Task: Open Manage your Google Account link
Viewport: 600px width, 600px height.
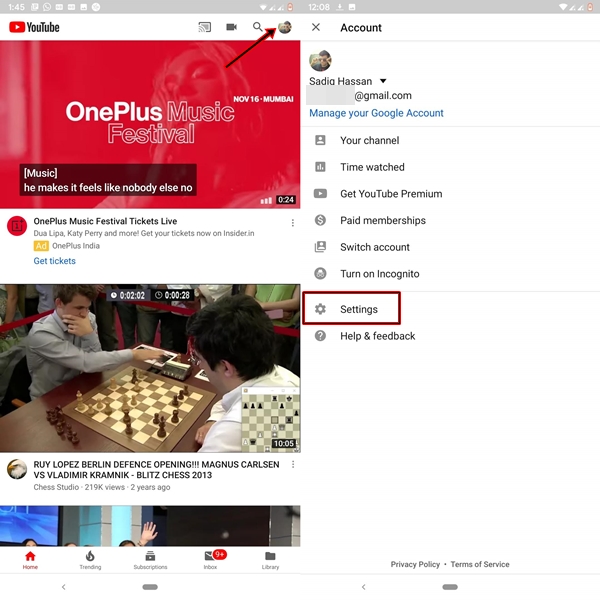Action: (376, 113)
